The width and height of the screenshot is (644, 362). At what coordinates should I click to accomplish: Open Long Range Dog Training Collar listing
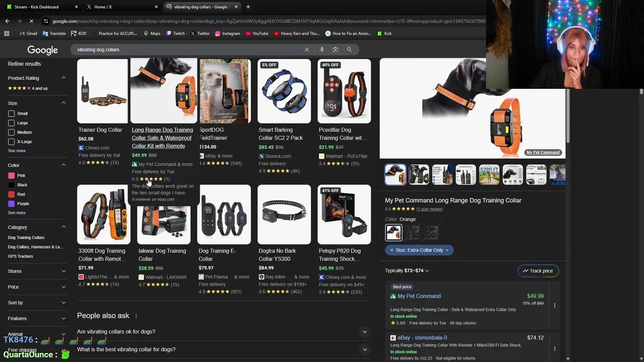163,138
